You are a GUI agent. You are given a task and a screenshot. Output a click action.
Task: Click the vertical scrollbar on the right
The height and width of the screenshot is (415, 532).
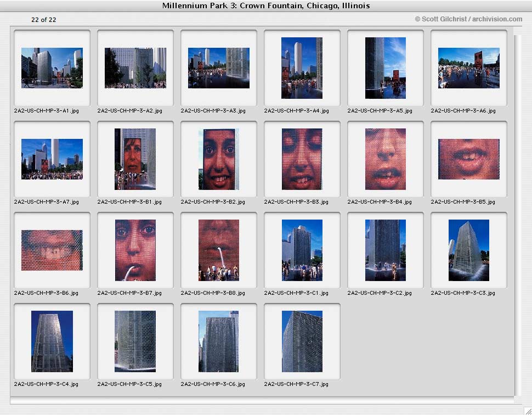click(x=517, y=215)
